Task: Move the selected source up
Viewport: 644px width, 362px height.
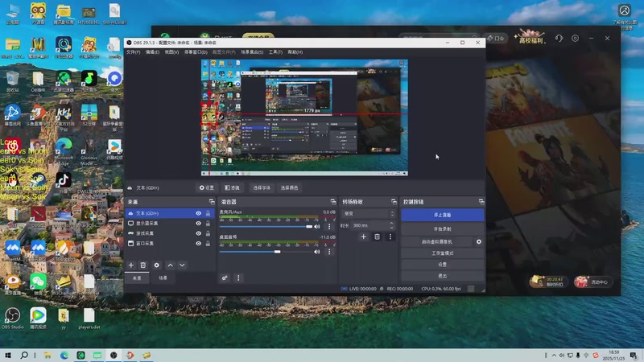Action: coord(170,265)
